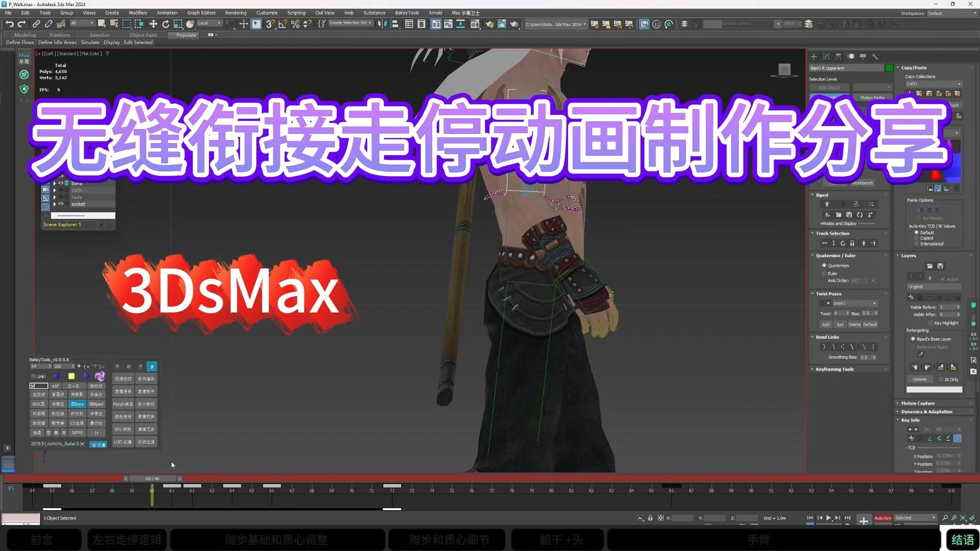Expand the socket layer tree item
This screenshot has width=980, height=551.
pos(55,204)
